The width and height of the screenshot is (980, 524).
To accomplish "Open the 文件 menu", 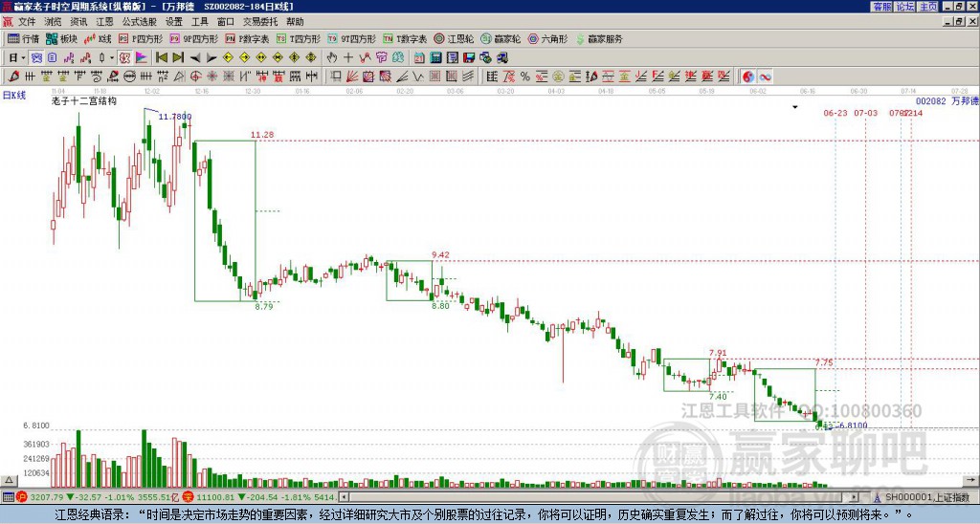I will [x=27, y=22].
